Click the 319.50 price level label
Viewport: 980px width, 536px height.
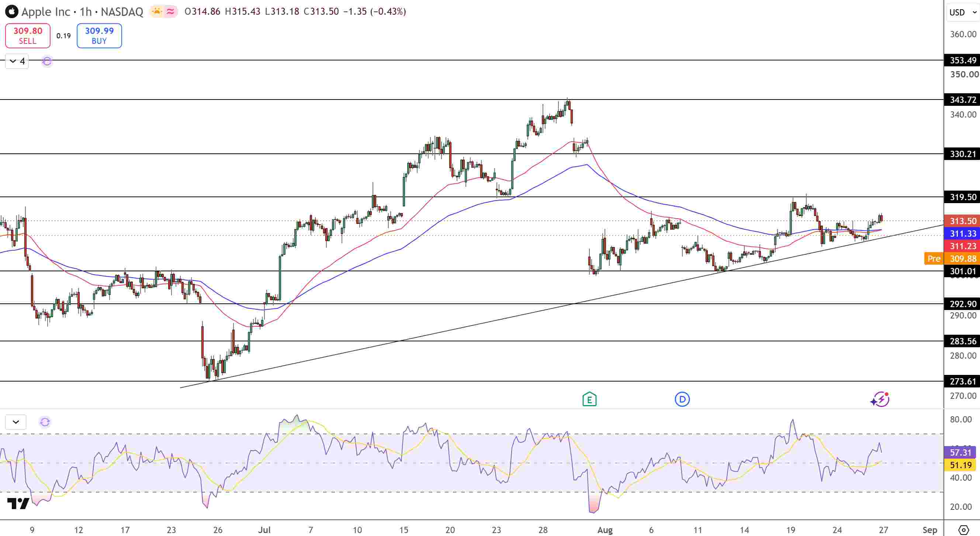(x=962, y=197)
